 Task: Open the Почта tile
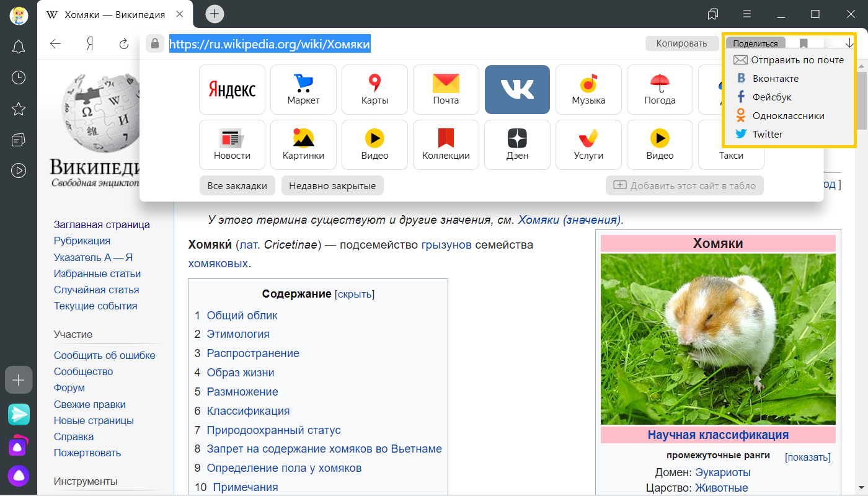point(446,90)
